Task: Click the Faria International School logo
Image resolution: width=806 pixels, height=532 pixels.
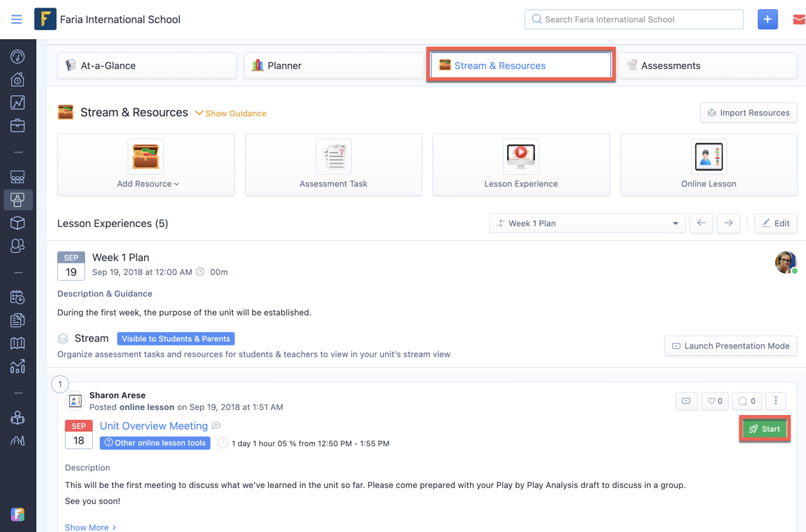Action: (x=45, y=19)
